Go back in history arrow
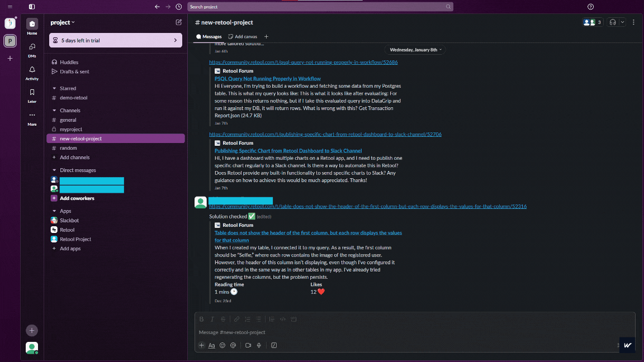 coord(157,7)
